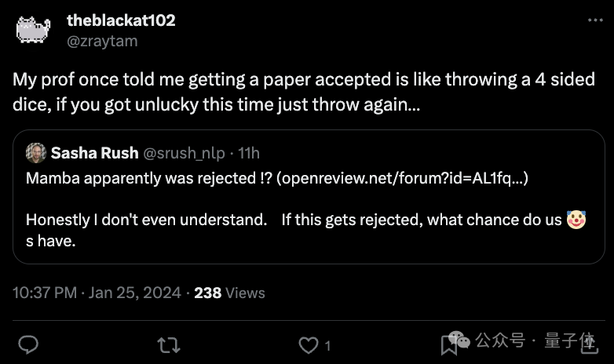Image resolution: width=614 pixels, height=364 pixels.
Task: Click the reply speech bubble icon
Action: (29, 344)
